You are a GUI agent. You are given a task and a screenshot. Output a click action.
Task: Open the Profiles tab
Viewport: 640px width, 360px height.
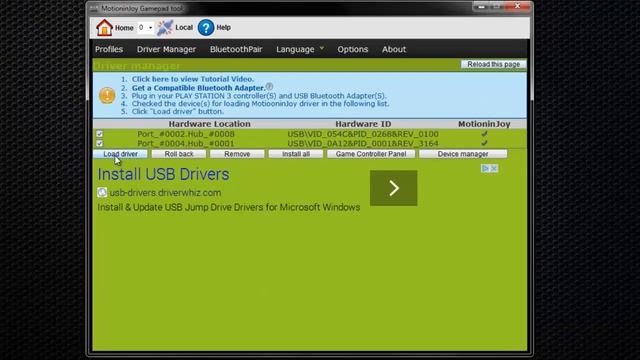[x=109, y=49]
